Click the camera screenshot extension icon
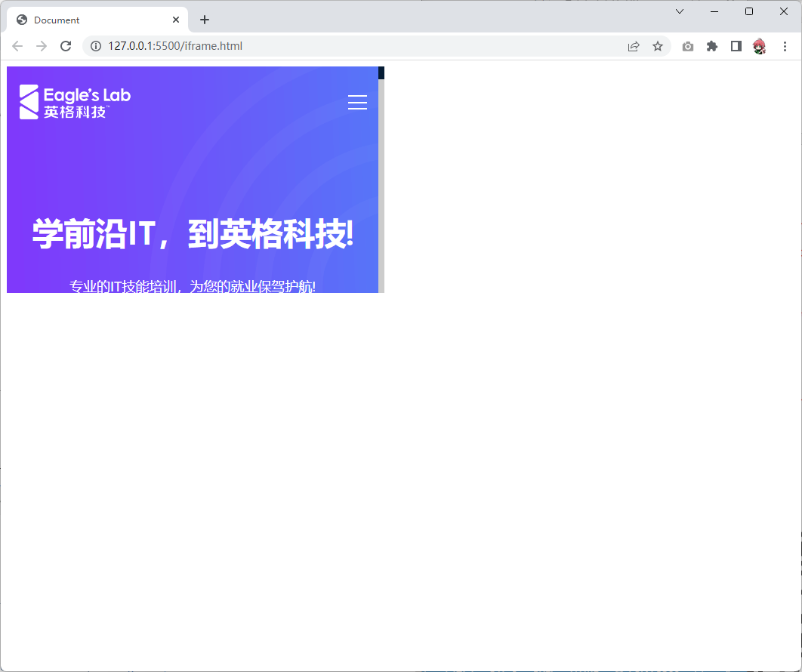This screenshot has height=672, width=802. [687, 46]
